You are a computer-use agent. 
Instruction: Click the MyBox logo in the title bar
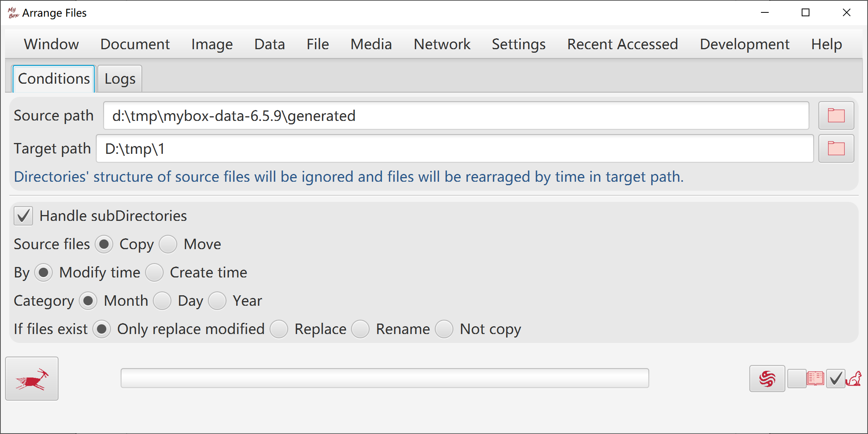(13, 13)
